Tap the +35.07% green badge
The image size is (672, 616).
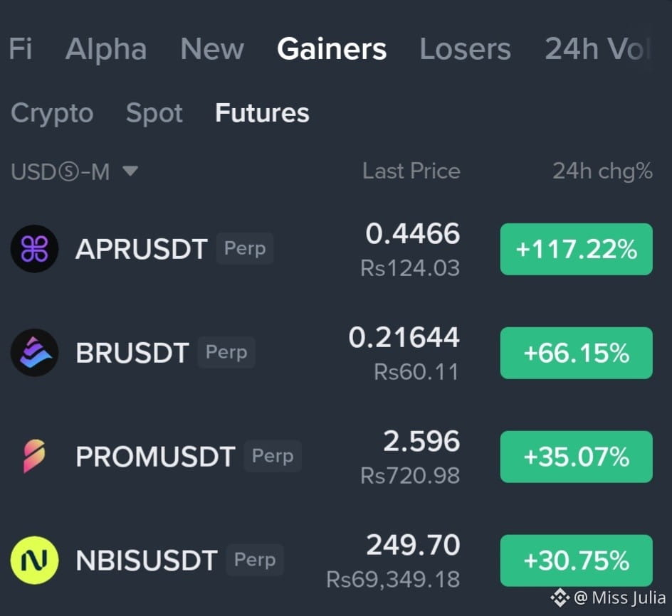[576, 457]
